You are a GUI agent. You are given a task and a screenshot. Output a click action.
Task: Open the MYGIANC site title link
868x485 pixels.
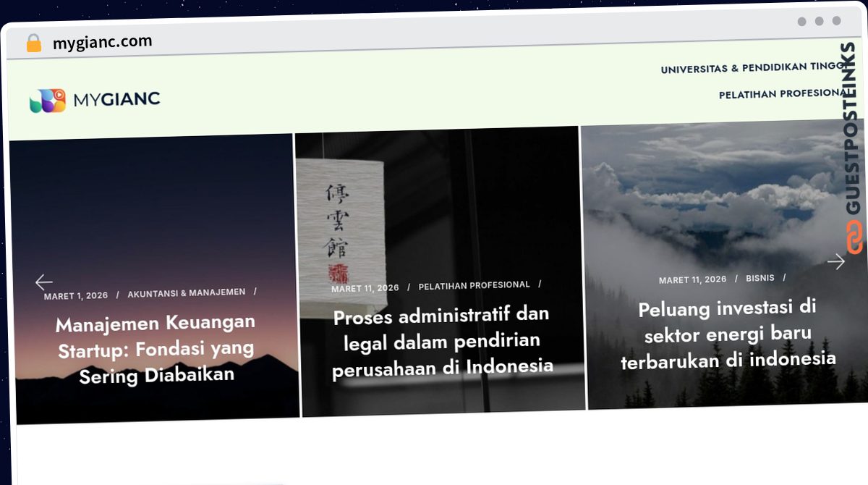pyautogui.click(x=116, y=99)
